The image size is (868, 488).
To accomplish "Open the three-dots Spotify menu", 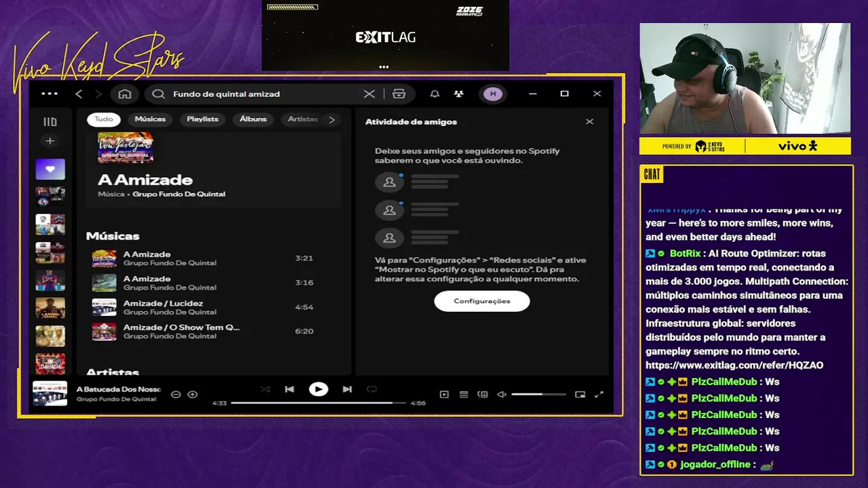I will click(50, 94).
